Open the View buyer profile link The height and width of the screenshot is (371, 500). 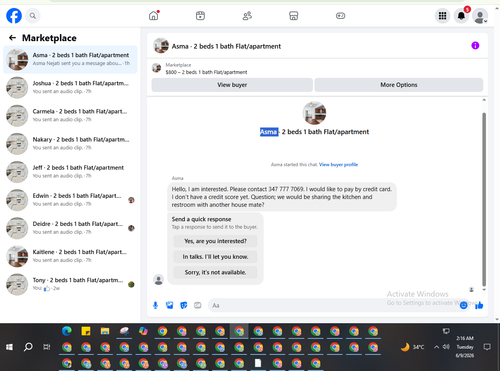click(x=338, y=164)
